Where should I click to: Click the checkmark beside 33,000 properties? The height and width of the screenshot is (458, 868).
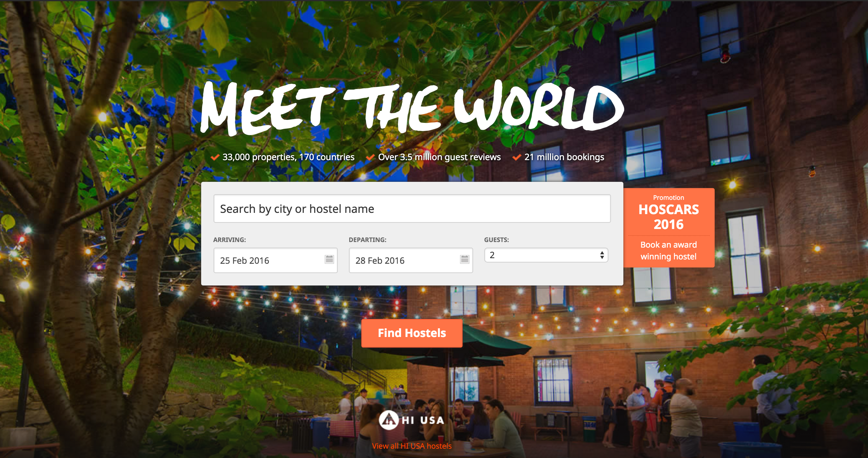click(215, 157)
